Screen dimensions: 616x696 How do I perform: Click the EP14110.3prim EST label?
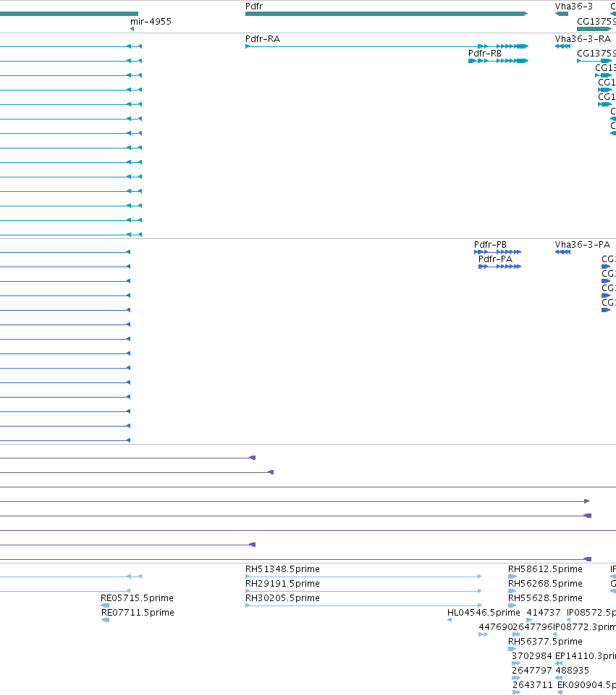click(x=586, y=656)
